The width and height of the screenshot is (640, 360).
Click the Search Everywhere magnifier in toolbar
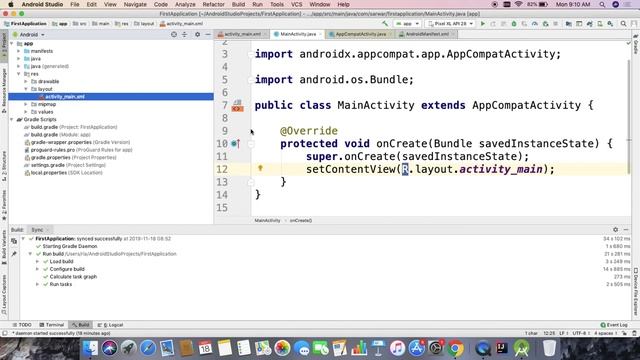pos(623,24)
